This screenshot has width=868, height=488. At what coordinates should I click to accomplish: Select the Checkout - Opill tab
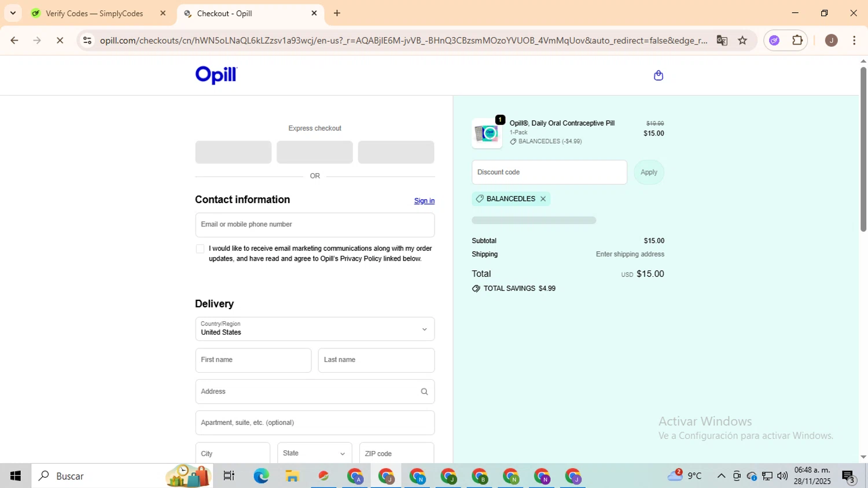pyautogui.click(x=251, y=13)
